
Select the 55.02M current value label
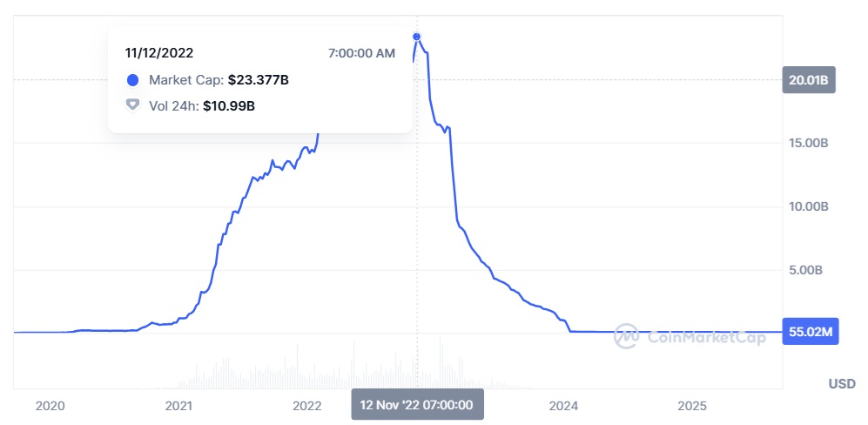click(810, 333)
